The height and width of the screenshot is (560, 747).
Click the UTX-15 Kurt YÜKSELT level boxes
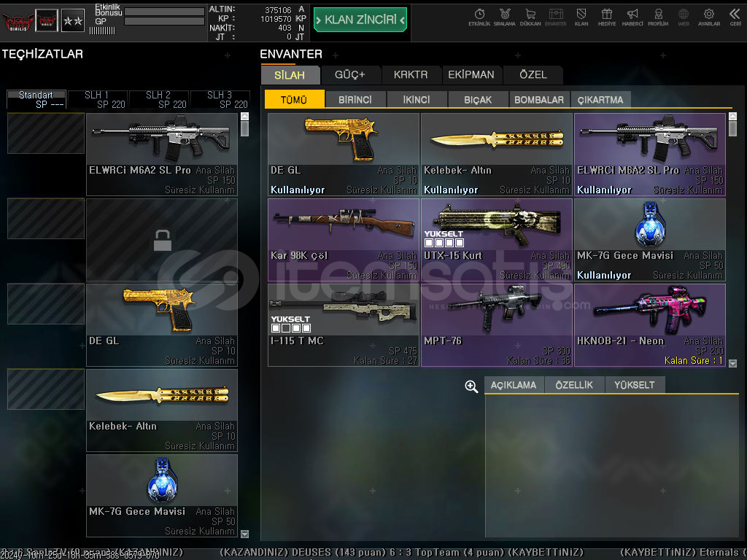coord(444,242)
